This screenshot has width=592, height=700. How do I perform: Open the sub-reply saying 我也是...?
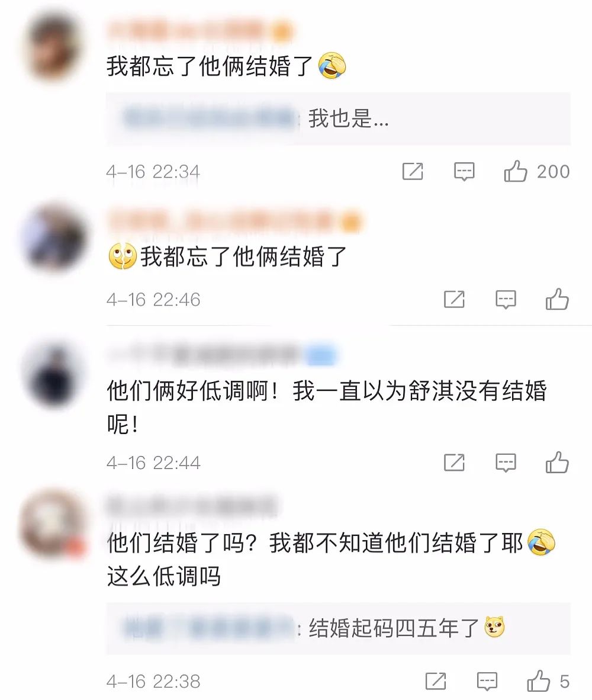tap(338, 119)
